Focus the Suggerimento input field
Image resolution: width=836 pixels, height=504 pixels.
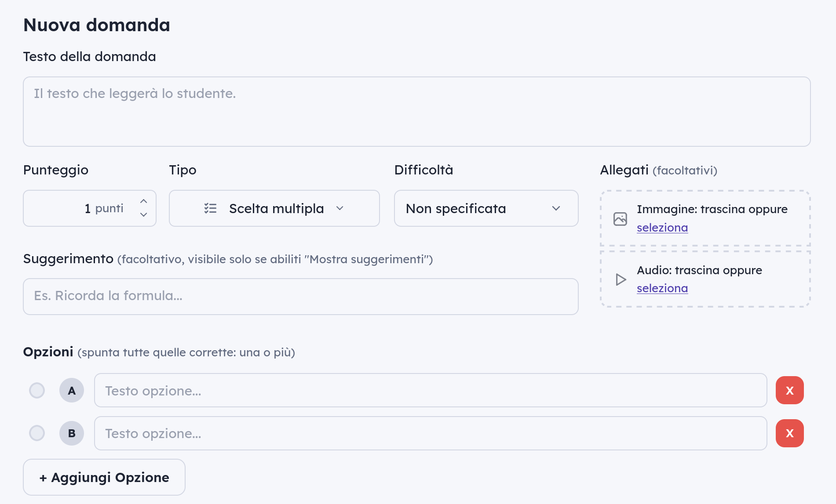click(301, 297)
